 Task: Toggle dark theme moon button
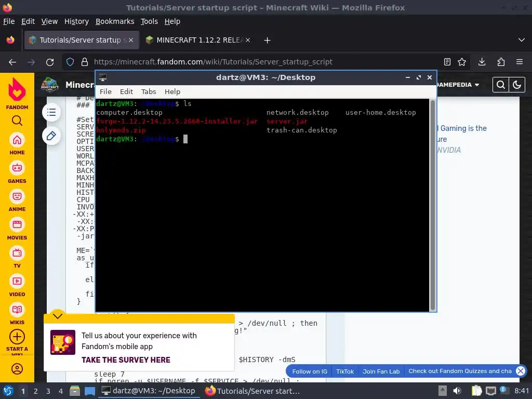517,85
